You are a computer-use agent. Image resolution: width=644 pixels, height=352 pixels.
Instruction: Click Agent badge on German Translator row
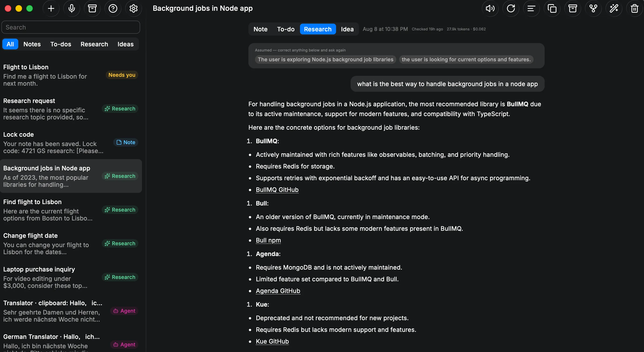(124, 345)
